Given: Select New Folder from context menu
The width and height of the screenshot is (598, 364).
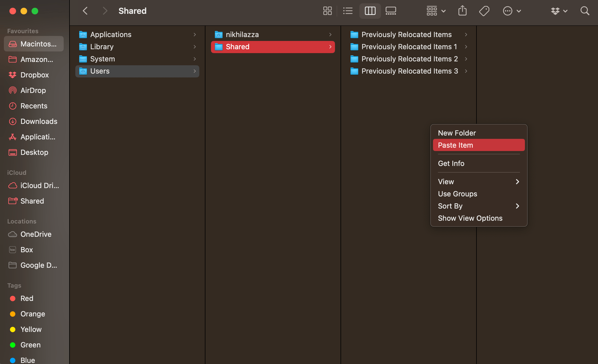Looking at the screenshot, I should click(x=457, y=133).
